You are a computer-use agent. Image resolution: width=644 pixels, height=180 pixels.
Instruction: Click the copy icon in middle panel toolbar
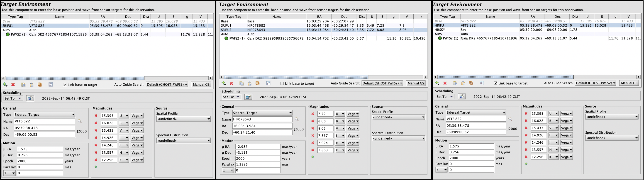[241, 83]
